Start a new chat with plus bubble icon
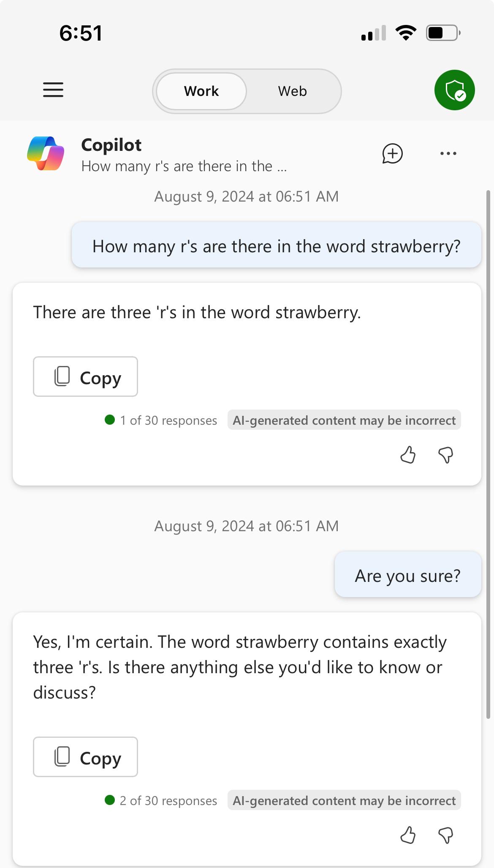494x868 pixels. point(392,153)
